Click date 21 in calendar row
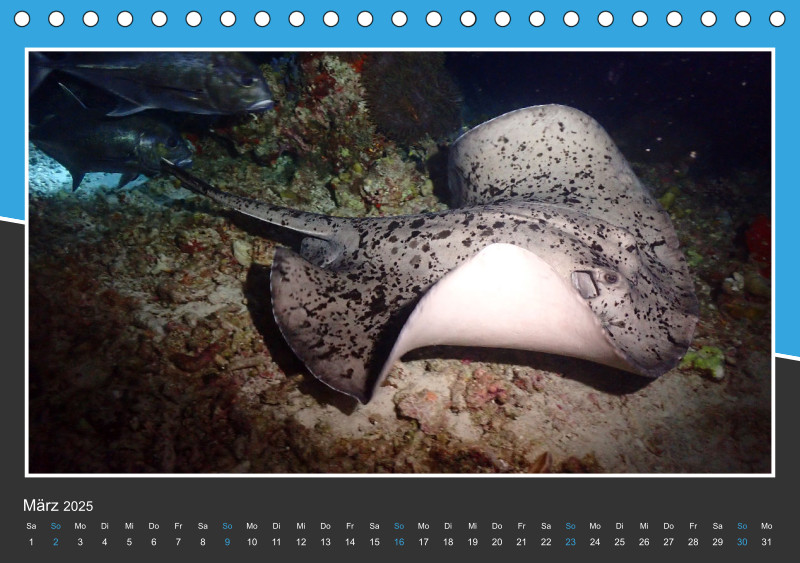This screenshot has height=563, width=800. click(521, 542)
